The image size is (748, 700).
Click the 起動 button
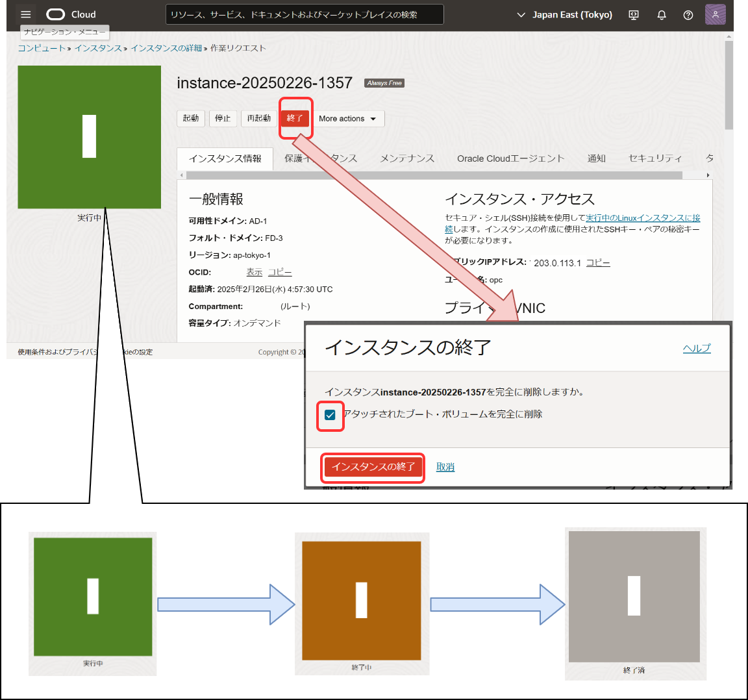(x=191, y=118)
